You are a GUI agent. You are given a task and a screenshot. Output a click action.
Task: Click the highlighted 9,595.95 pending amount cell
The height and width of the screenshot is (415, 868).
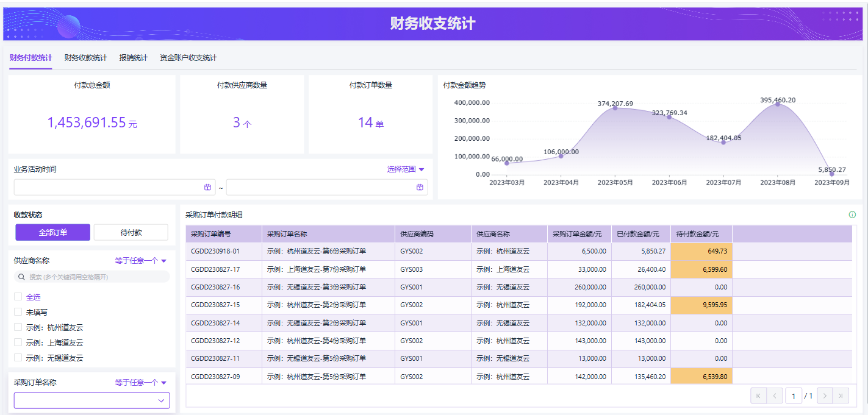point(701,305)
